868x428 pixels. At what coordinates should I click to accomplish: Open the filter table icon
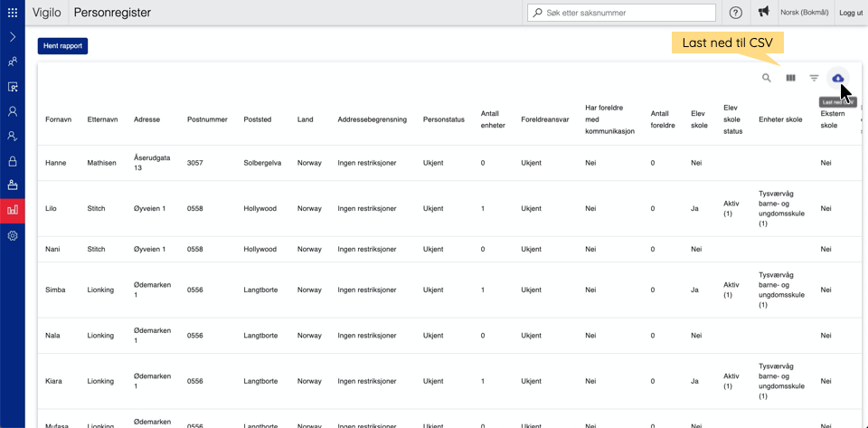click(x=814, y=79)
